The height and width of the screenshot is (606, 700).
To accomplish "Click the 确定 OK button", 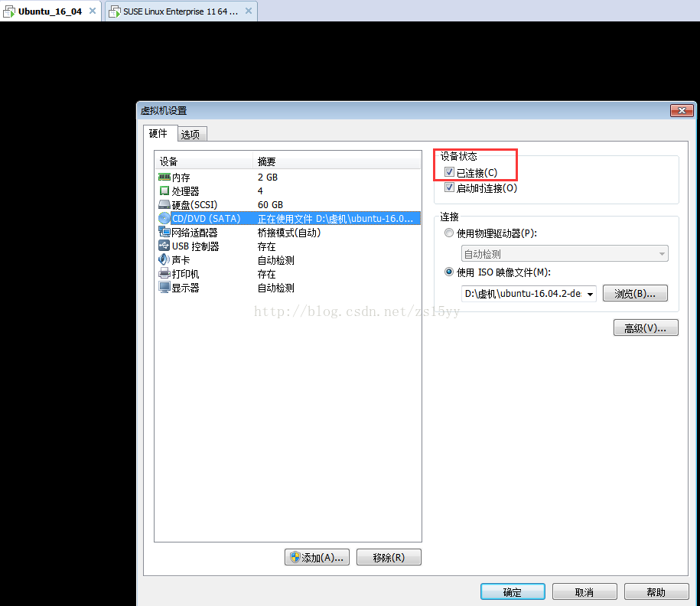I will pyautogui.click(x=513, y=591).
